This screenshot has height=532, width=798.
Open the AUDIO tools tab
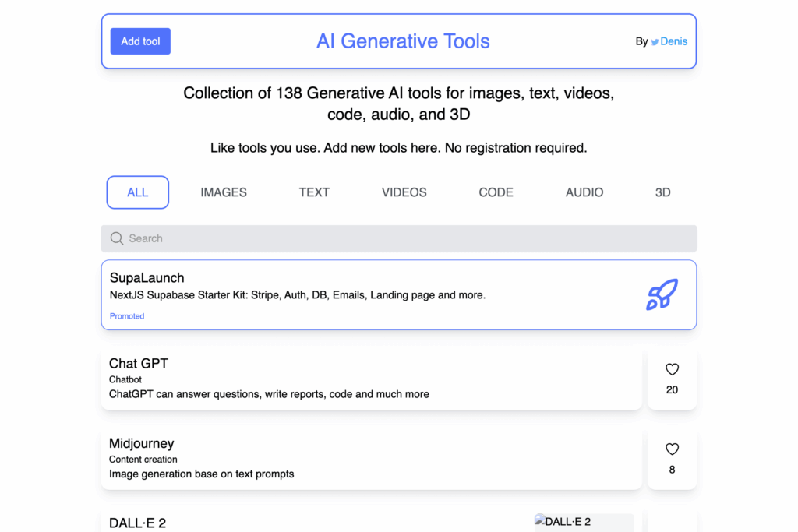[584, 192]
